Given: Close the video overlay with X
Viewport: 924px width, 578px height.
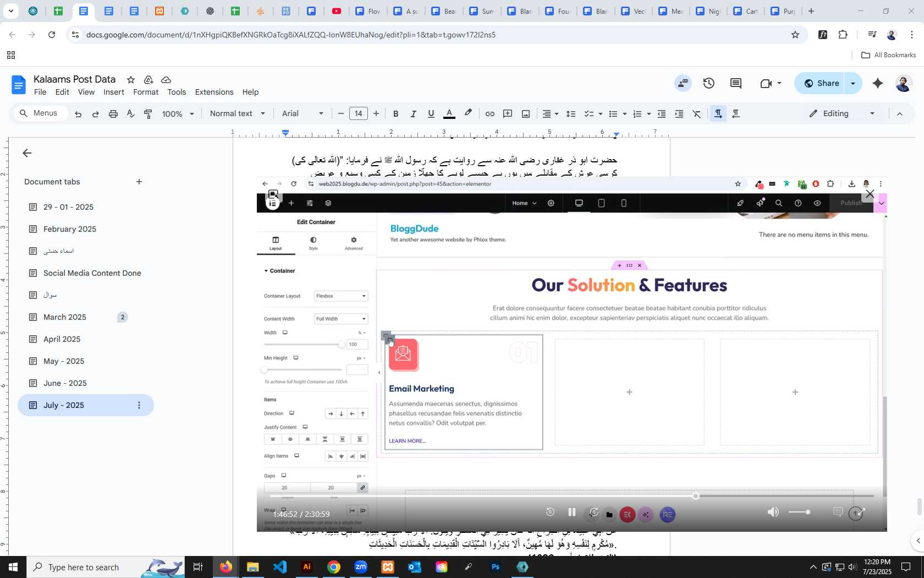Looking at the screenshot, I should 870,194.
